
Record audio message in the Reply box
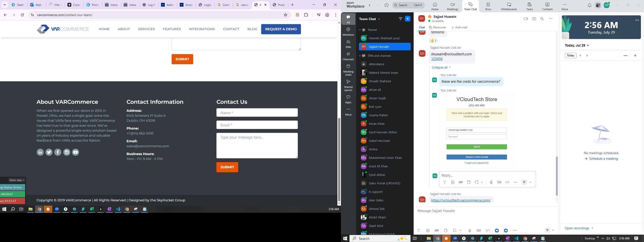[491, 182]
